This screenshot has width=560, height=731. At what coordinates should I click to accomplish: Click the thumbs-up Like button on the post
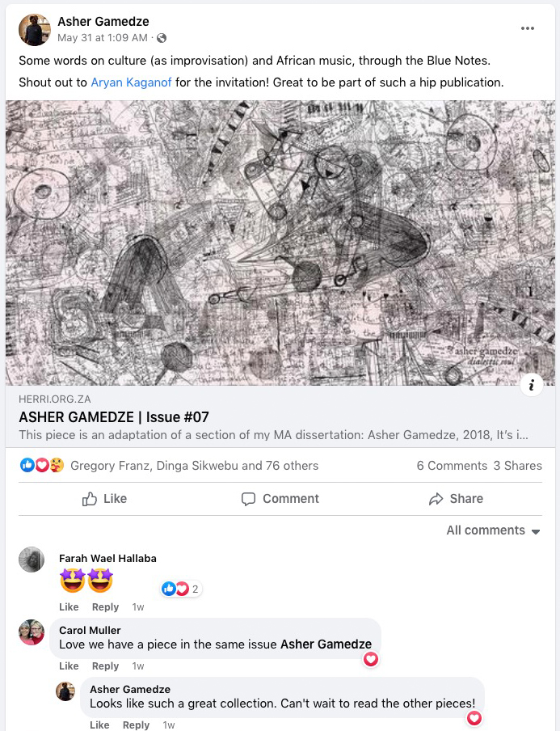click(104, 499)
